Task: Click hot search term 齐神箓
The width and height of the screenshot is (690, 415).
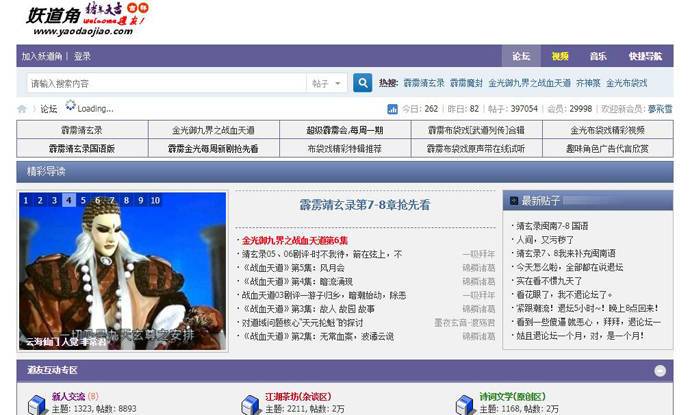Action: [x=588, y=83]
